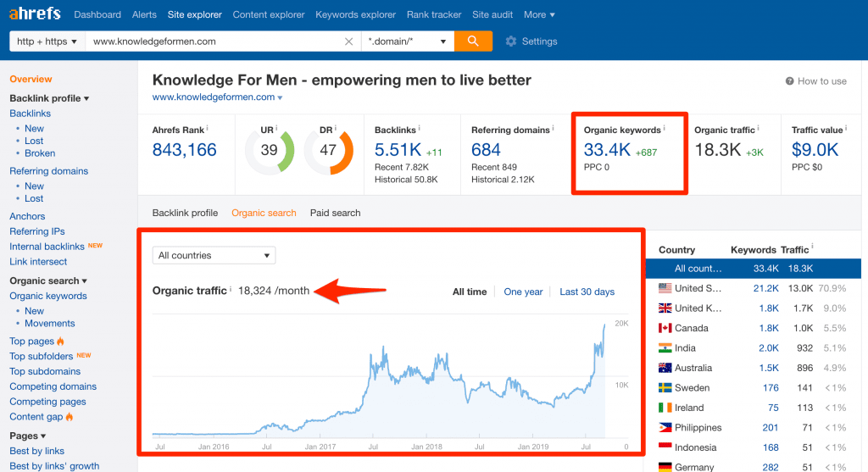
Task: Open Internal backlinks in the sidebar
Action: (x=47, y=247)
